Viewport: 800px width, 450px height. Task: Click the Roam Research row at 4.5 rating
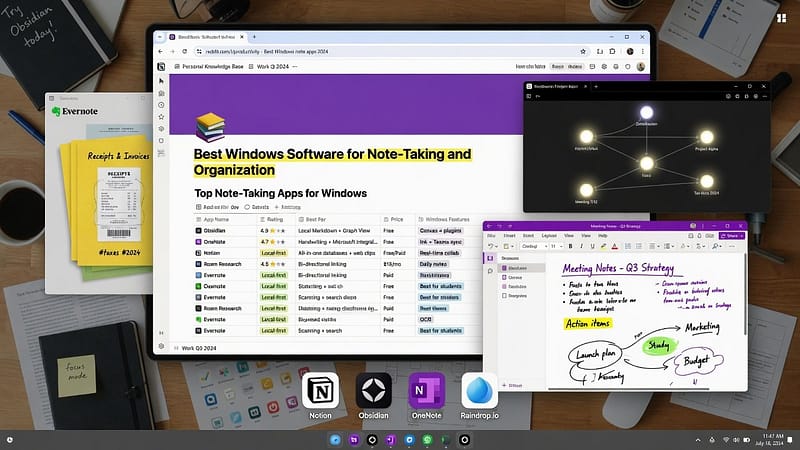[x=337, y=264]
